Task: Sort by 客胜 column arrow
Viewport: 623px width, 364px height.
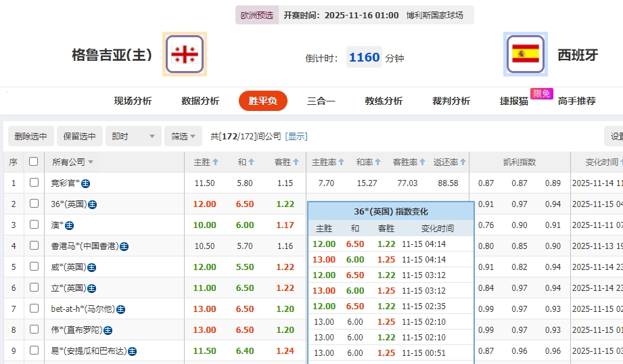Action: click(x=296, y=162)
